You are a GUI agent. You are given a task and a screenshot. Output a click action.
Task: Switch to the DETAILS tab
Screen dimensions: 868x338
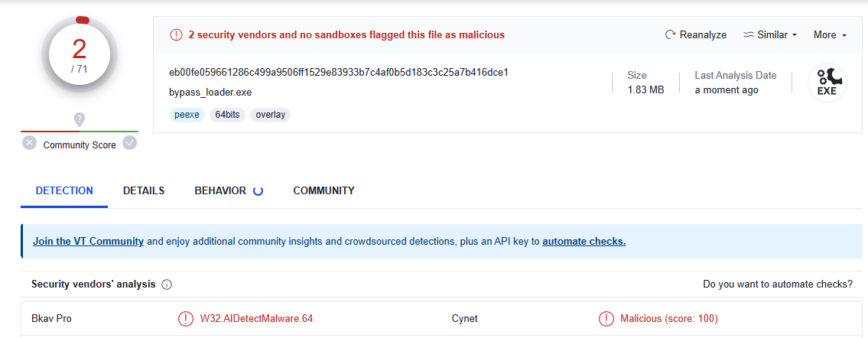click(144, 191)
